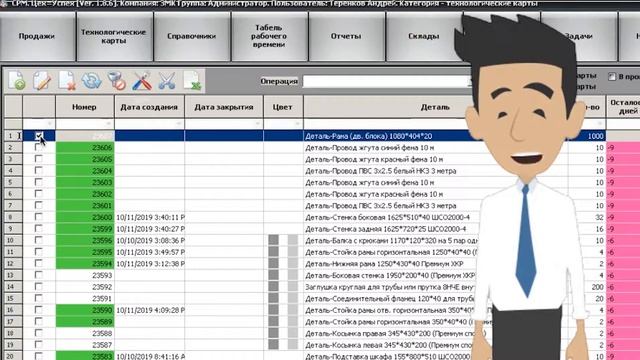The image size is (640, 360).
Task: Open the Продажи section
Action: coord(37,36)
